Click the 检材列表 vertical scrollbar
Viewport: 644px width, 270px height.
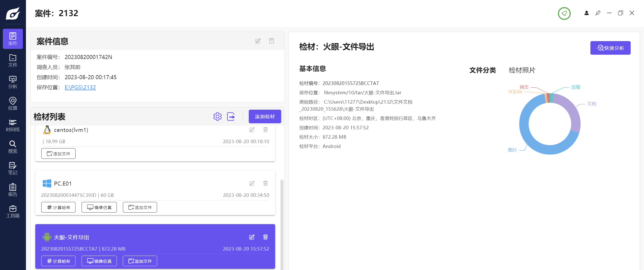[282, 224]
